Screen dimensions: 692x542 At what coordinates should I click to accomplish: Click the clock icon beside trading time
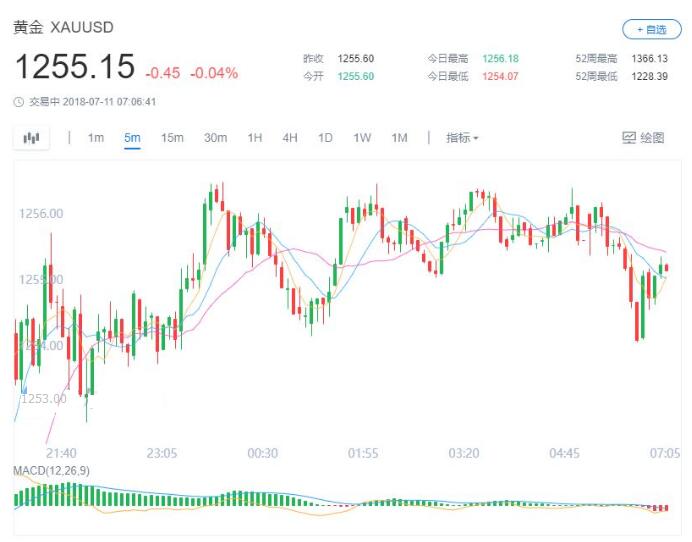(x=19, y=101)
